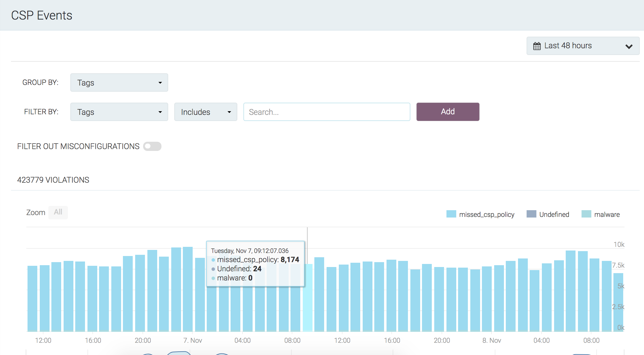Open the Filter By Tags dropdown
644x355 pixels.
point(119,112)
